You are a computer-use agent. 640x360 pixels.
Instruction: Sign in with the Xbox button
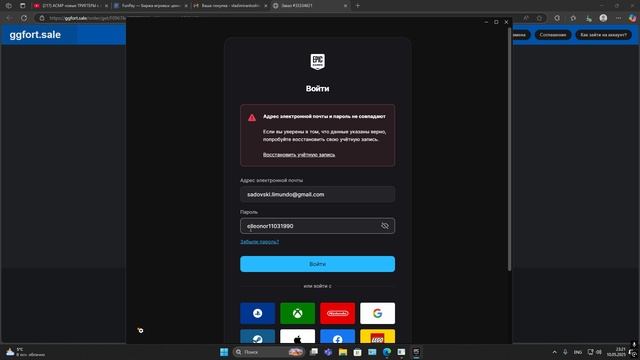(298, 313)
